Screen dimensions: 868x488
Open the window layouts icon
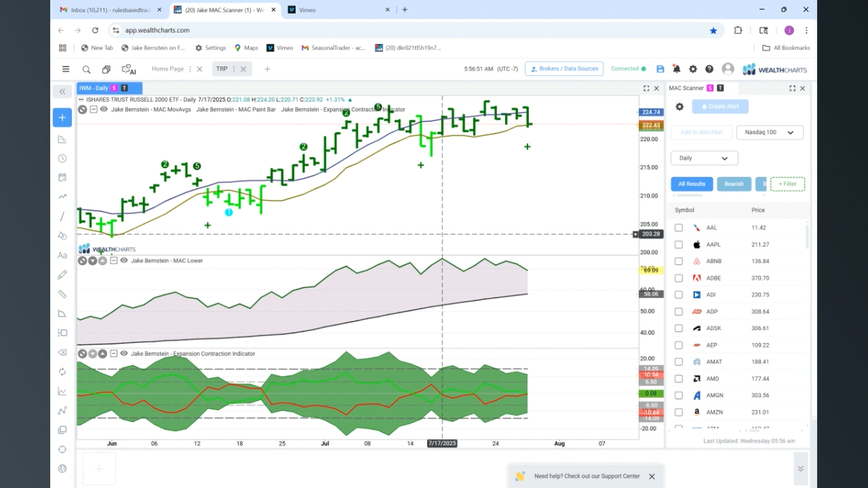click(x=106, y=69)
